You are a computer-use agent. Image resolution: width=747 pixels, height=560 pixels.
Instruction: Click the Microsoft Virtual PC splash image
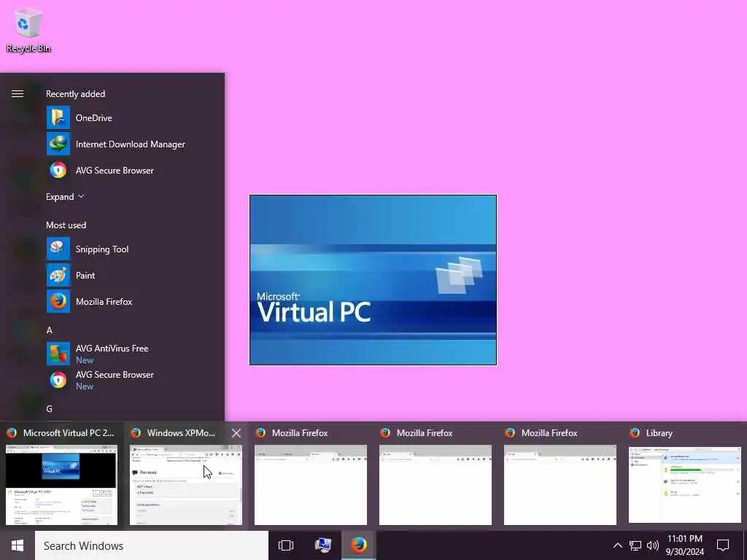pos(373,280)
